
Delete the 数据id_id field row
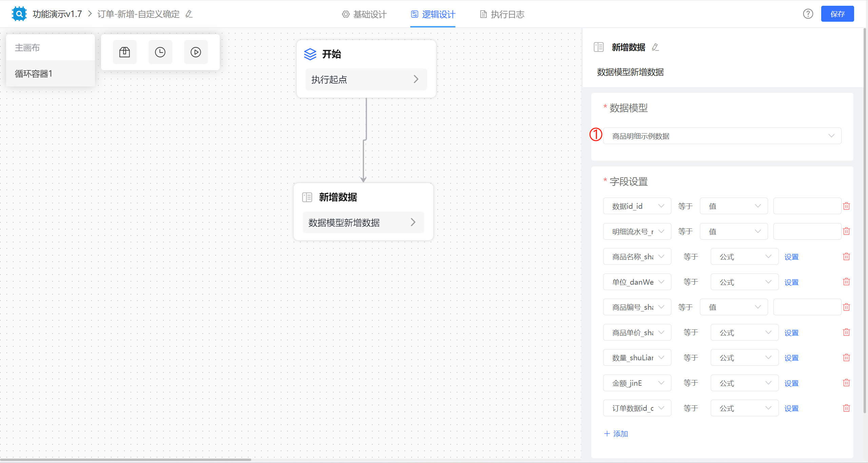pos(846,206)
